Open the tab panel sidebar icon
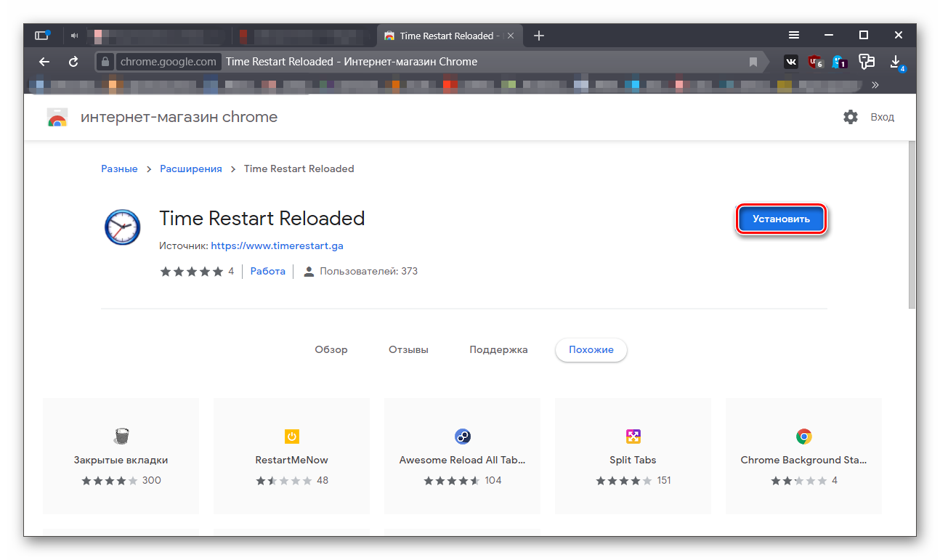The width and height of the screenshot is (940, 560). pos(42,35)
